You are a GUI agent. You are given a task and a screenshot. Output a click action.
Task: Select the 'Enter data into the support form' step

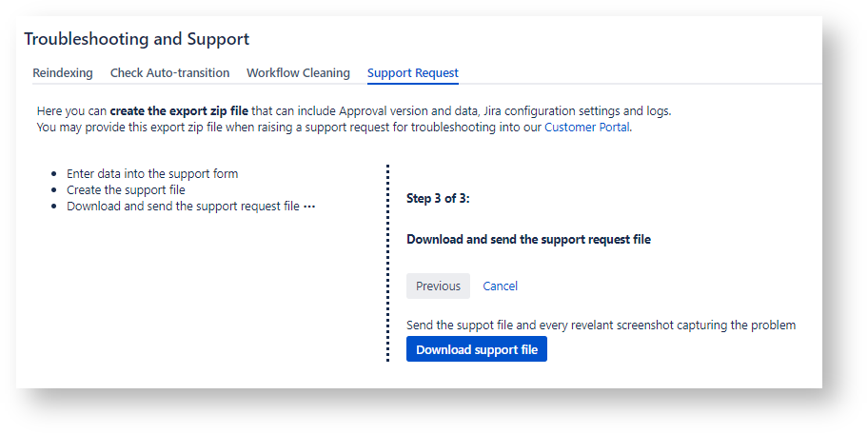[152, 174]
